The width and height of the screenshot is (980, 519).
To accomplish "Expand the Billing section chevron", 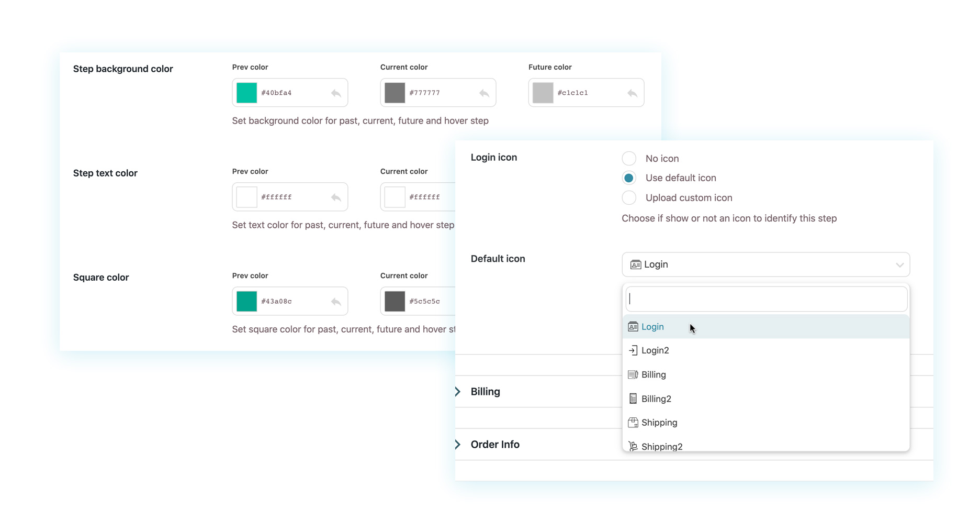I will (458, 392).
